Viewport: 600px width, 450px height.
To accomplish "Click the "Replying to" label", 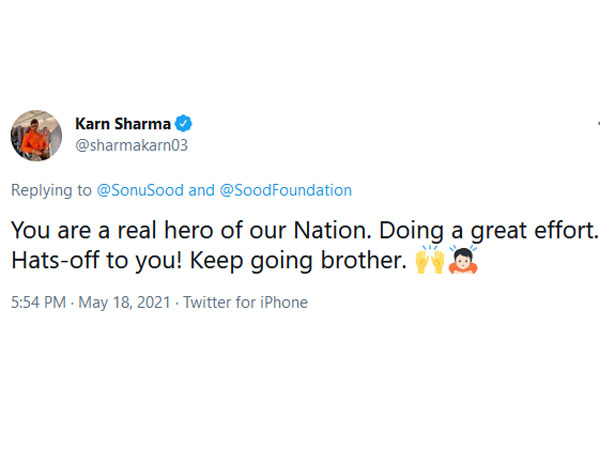I will click(50, 190).
